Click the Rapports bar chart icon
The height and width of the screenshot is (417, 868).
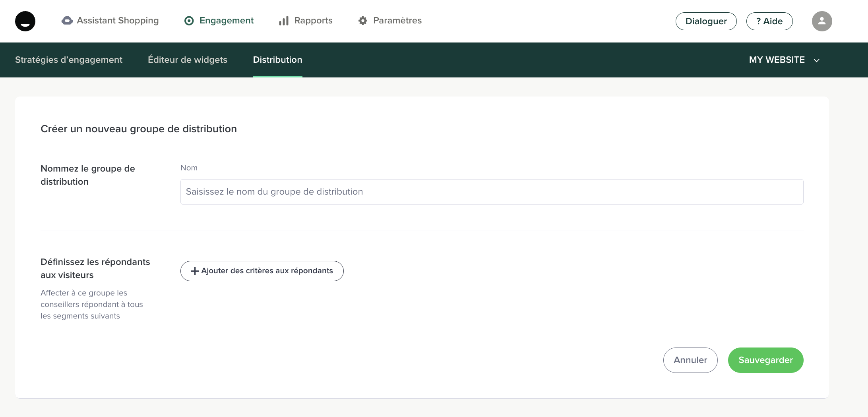[284, 21]
